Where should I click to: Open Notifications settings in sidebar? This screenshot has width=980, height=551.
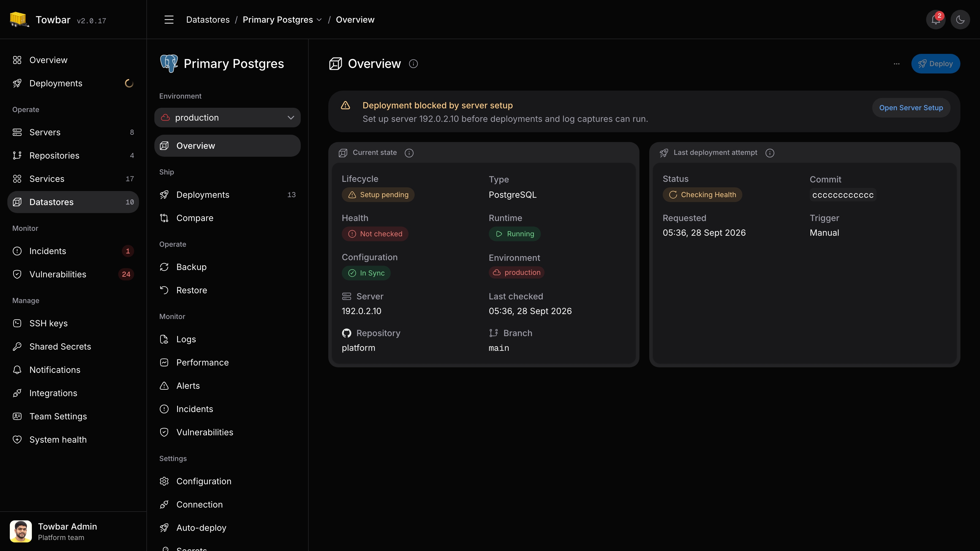click(73, 369)
